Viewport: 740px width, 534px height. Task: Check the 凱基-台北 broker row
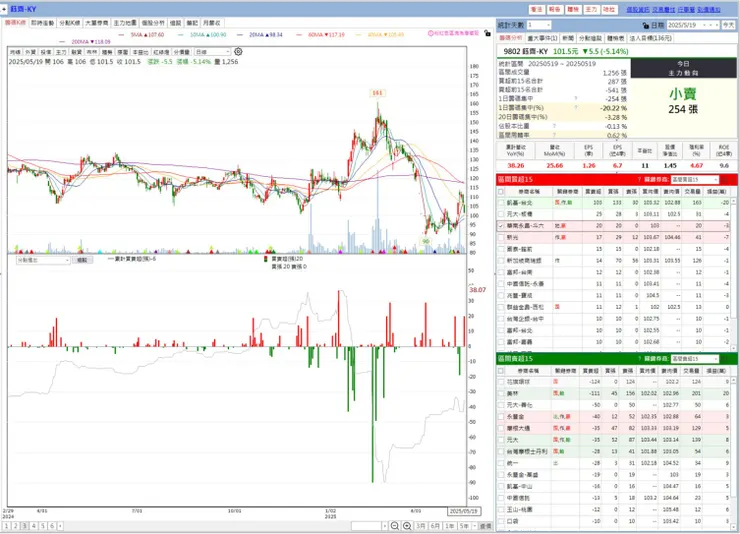pyautogui.click(x=501, y=203)
